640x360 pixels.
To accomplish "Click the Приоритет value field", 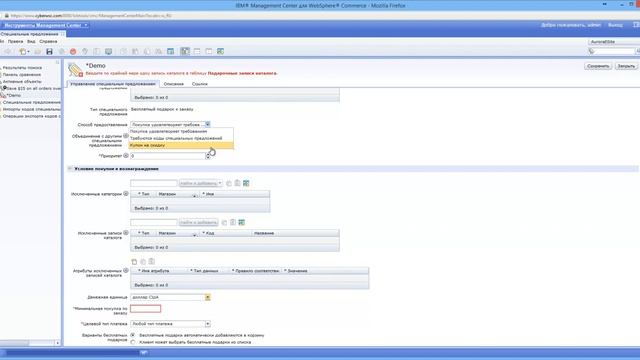I will (167, 156).
